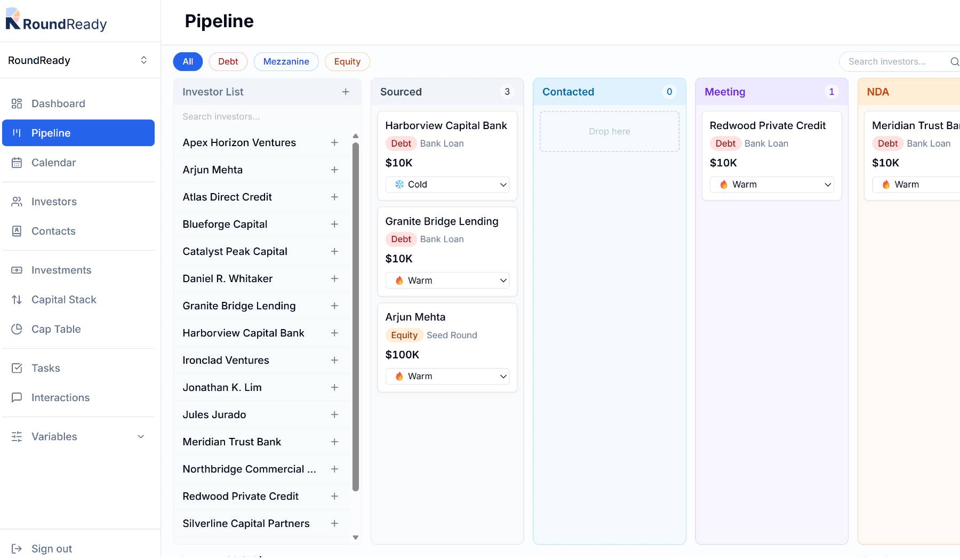Click the Sourced count badge 3
960x560 pixels.
point(507,92)
